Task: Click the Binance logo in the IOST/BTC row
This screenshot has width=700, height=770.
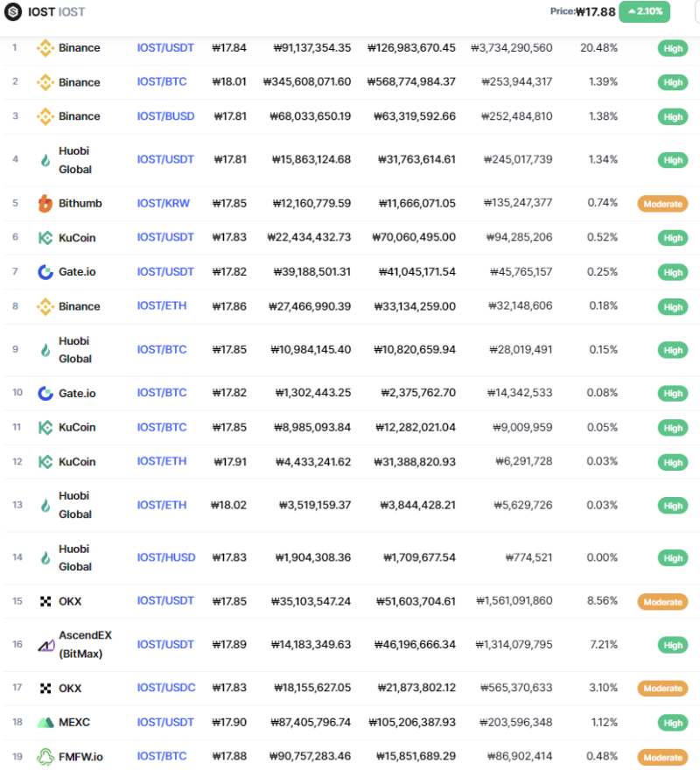Action: tap(45, 82)
